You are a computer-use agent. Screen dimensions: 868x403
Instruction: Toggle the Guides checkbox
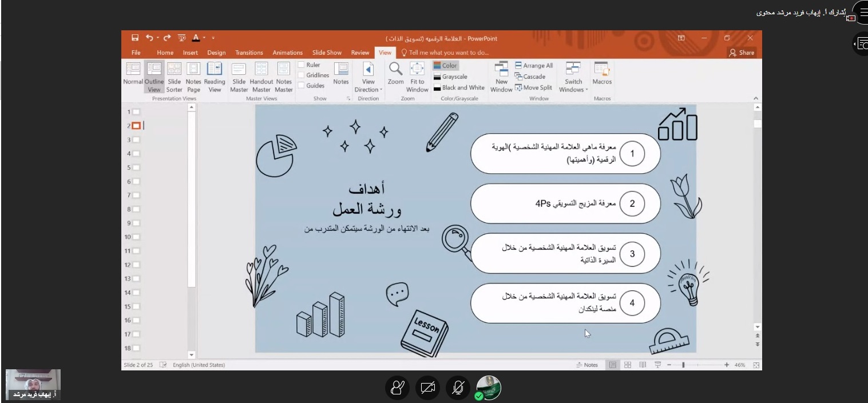(301, 86)
